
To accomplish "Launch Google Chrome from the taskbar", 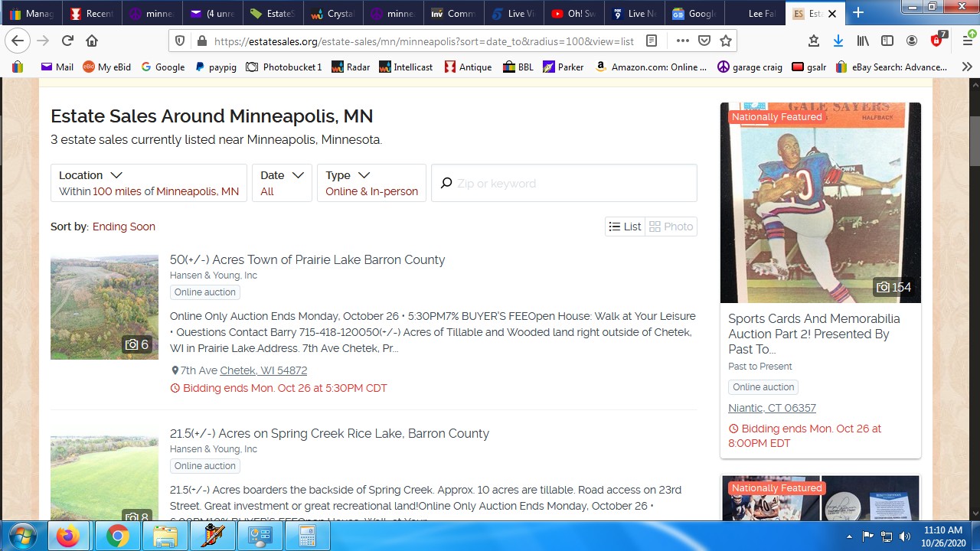I will click(x=117, y=536).
